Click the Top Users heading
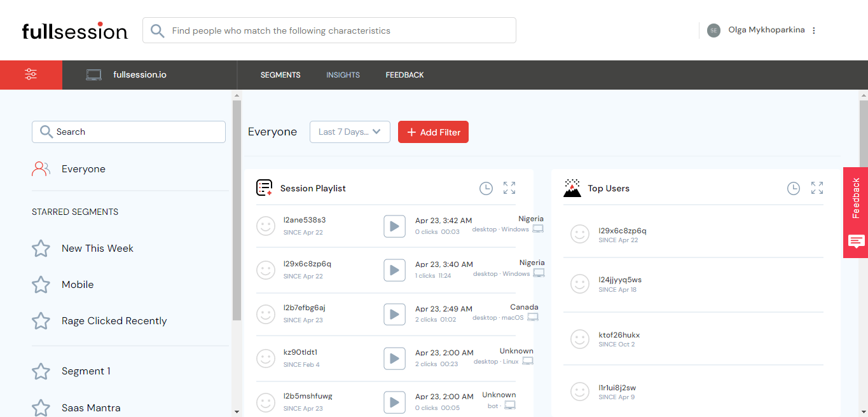This screenshot has width=868, height=417. click(609, 188)
